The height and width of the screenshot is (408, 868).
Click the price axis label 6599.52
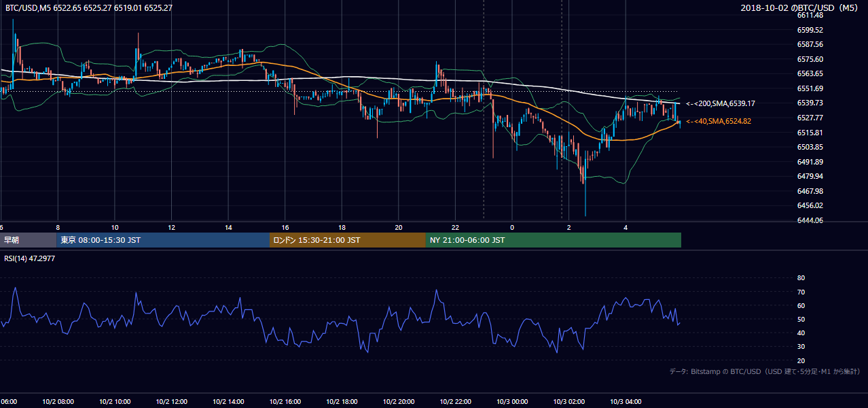click(x=810, y=30)
